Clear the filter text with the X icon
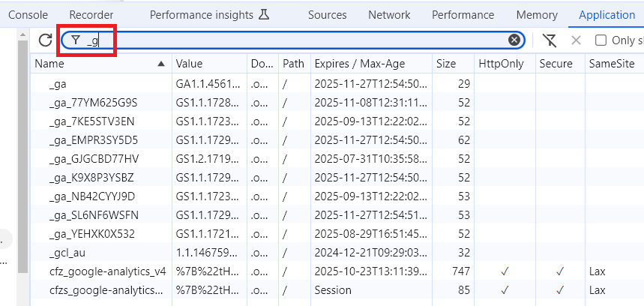The width and height of the screenshot is (644, 306). pos(514,40)
